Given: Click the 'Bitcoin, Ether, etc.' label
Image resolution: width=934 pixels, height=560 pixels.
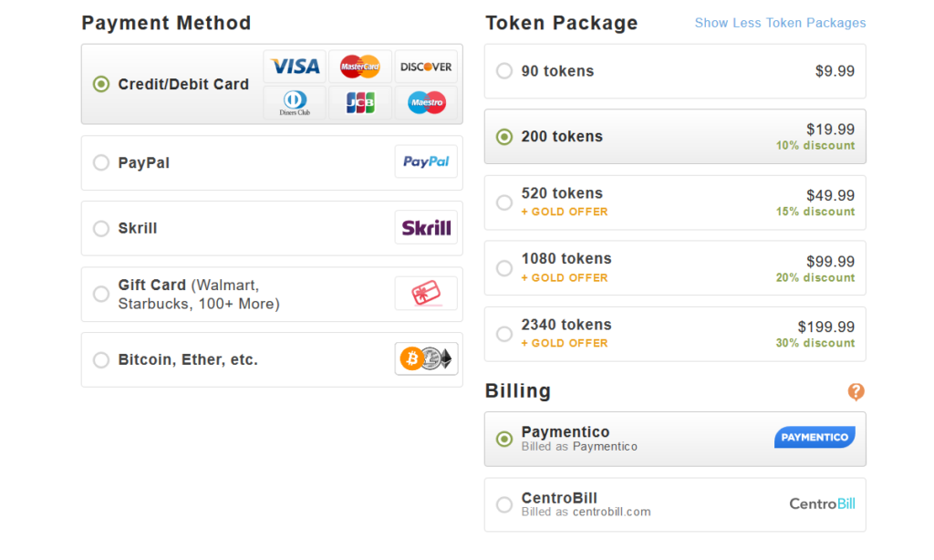Looking at the screenshot, I should click(x=188, y=360).
